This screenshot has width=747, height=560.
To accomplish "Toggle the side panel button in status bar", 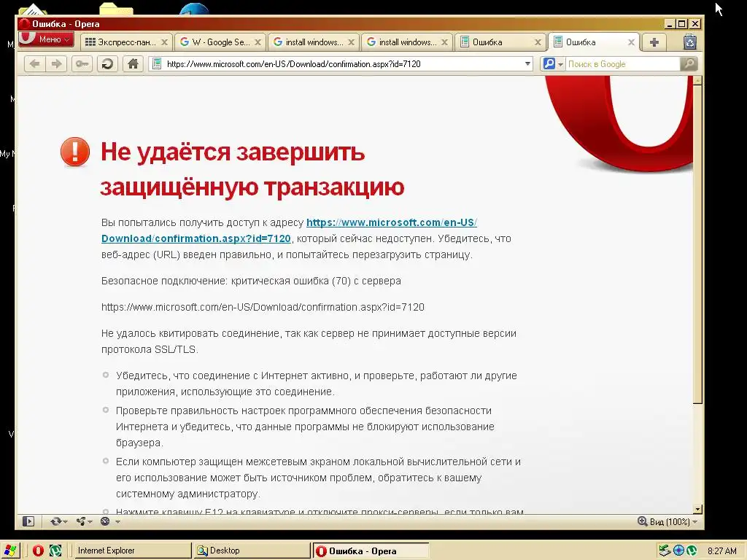I will click(28, 521).
